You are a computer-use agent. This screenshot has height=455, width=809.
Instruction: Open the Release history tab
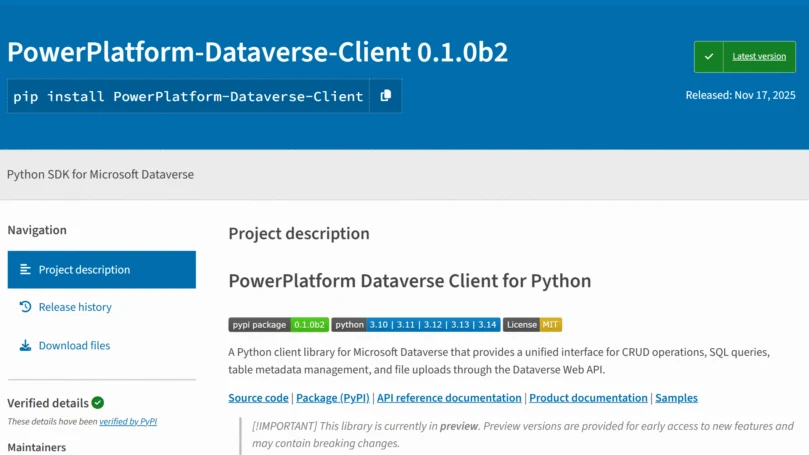tap(75, 307)
